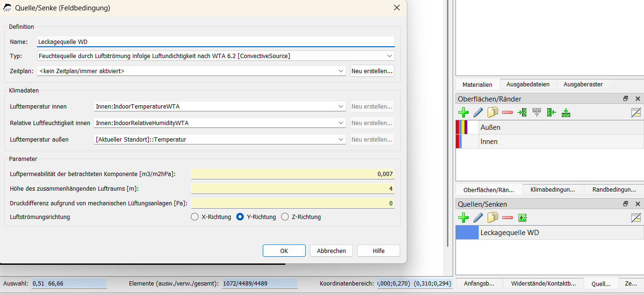Switch to the Materialien tab
Image resolution: width=644 pixels, height=295 pixels.
point(477,84)
